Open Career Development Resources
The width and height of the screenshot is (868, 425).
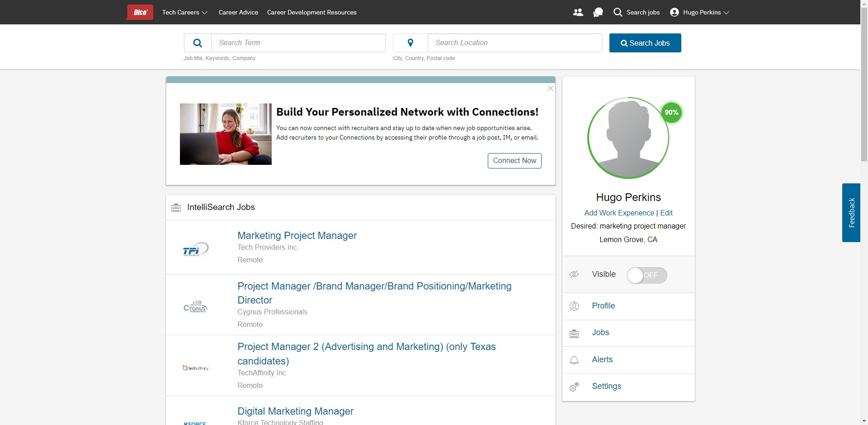pyautogui.click(x=312, y=12)
